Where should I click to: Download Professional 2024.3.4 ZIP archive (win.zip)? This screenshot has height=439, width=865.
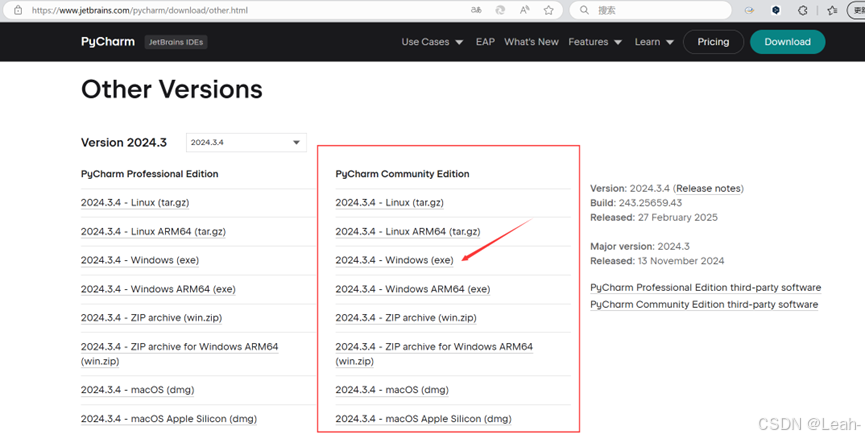152,318
